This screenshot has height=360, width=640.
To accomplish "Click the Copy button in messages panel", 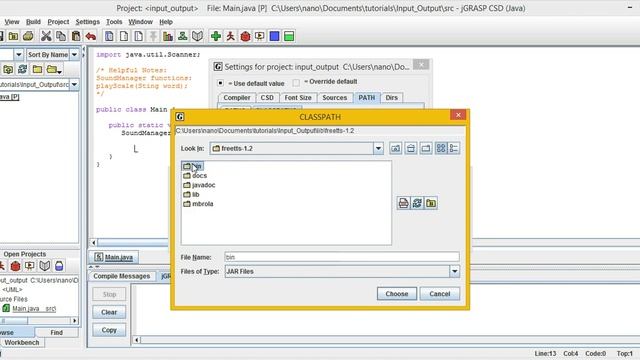I will tap(109, 330).
